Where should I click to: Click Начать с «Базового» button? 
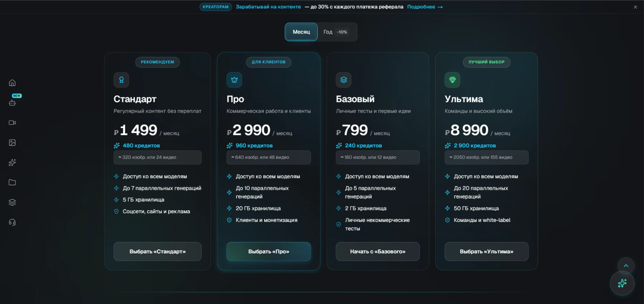(x=378, y=252)
